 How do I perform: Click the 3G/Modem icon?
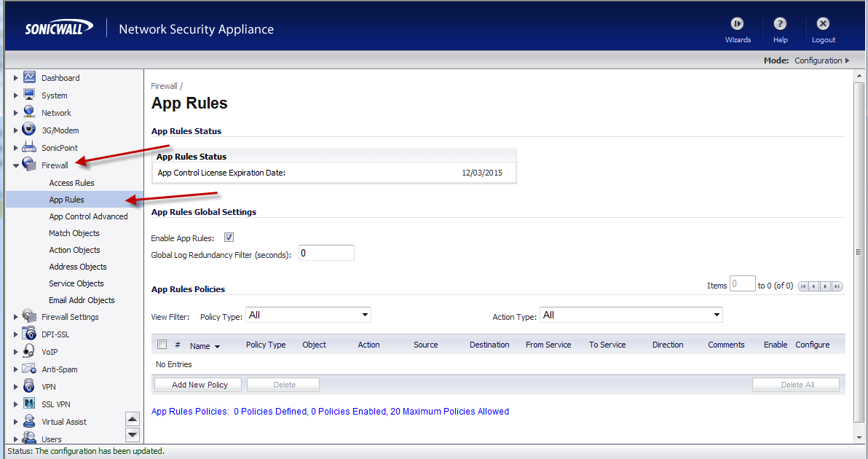tap(29, 130)
